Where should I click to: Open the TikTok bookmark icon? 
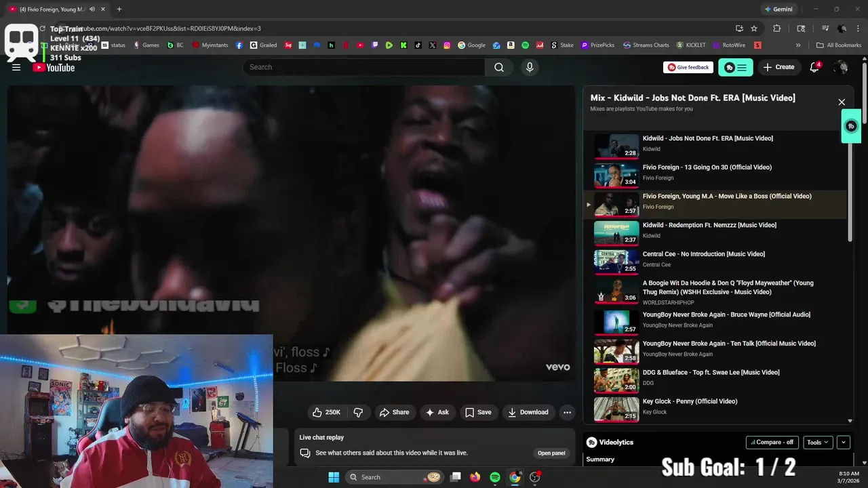pyautogui.click(x=418, y=45)
